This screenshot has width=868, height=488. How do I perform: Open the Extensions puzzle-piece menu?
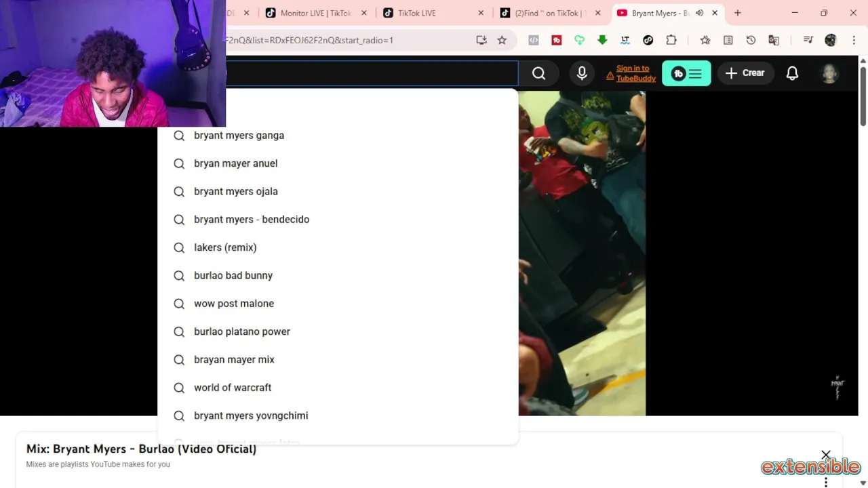click(x=671, y=40)
